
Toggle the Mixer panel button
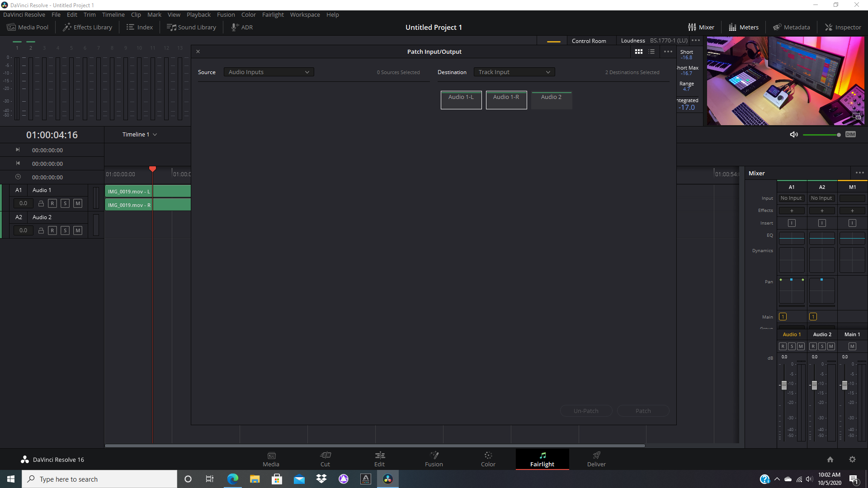tap(701, 27)
